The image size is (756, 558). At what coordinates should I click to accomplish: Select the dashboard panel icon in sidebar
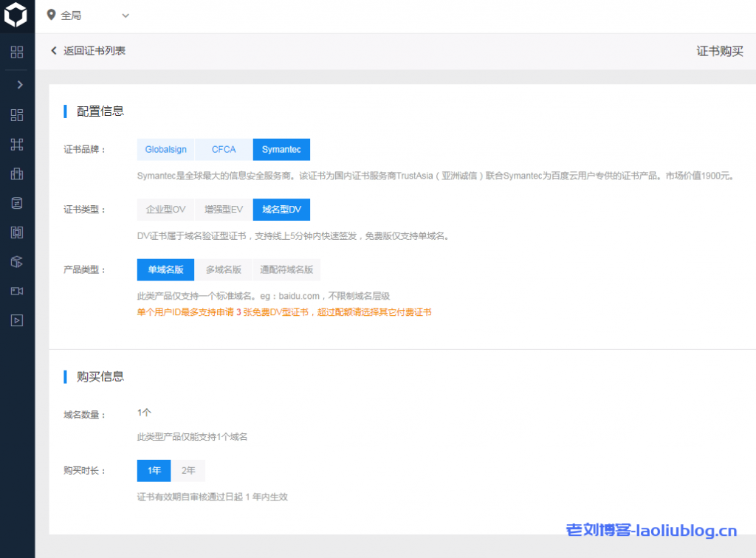(x=16, y=115)
